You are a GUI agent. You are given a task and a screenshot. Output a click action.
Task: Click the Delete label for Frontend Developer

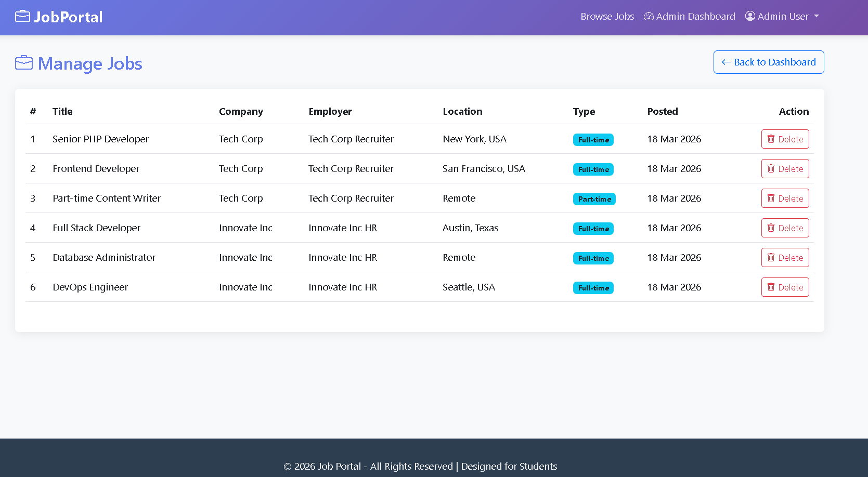[x=791, y=169]
